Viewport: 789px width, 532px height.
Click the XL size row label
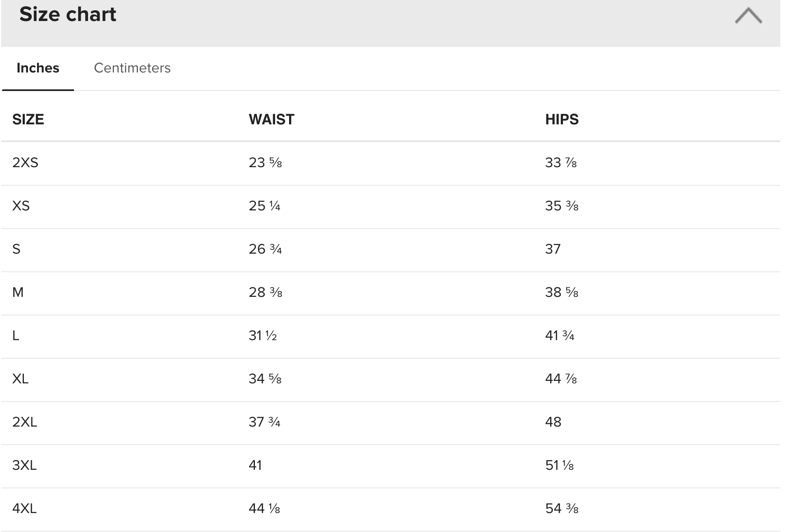21,379
